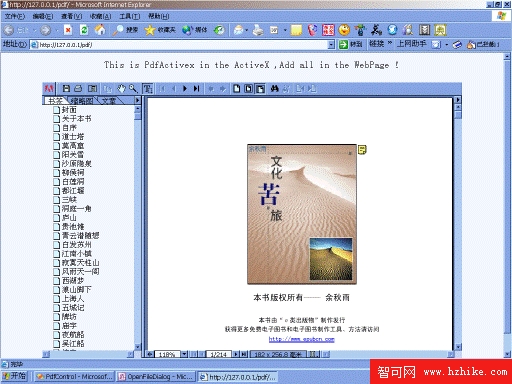Viewport: 512px width, 384px height.
Task: Open the bookmark pane options arrow
Action: [137, 100]
